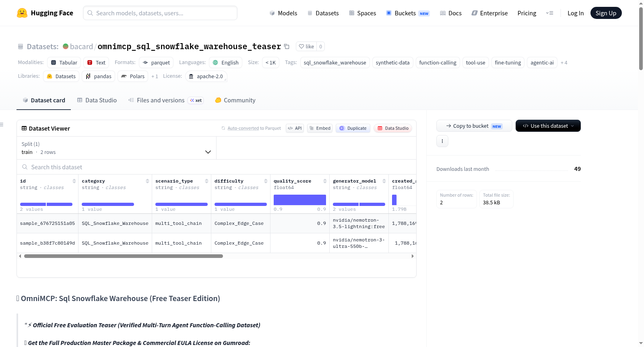Click the sort arrows on id column
Viewport: 644px width, 347px height.
pyautogui.click(x=74, y=181)
